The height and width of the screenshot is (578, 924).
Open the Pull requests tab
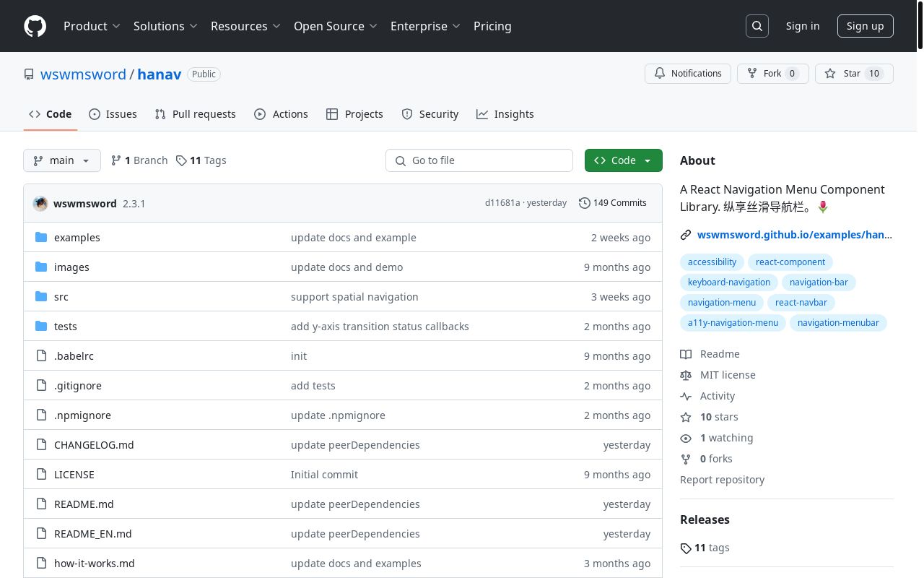(196, 114)
